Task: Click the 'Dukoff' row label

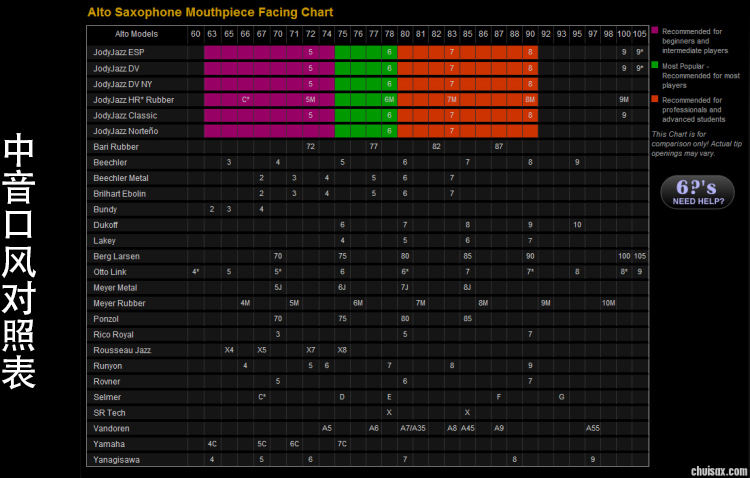Action: coord(105,225)
